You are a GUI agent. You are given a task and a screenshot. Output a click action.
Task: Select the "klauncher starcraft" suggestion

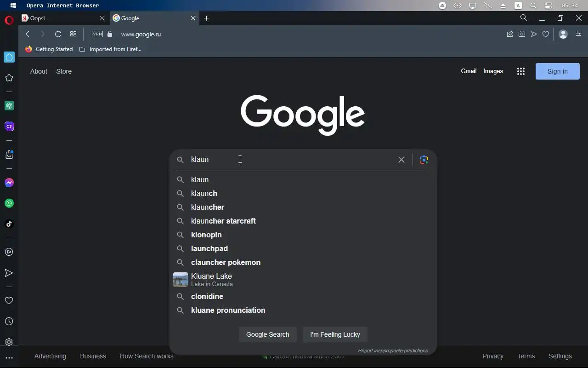303,221
